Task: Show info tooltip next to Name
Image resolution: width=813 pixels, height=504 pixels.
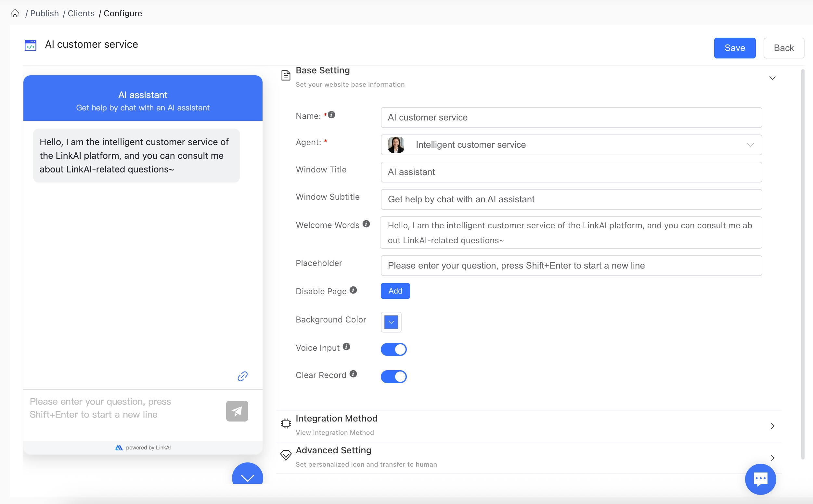Action: [x=331, y=115]
